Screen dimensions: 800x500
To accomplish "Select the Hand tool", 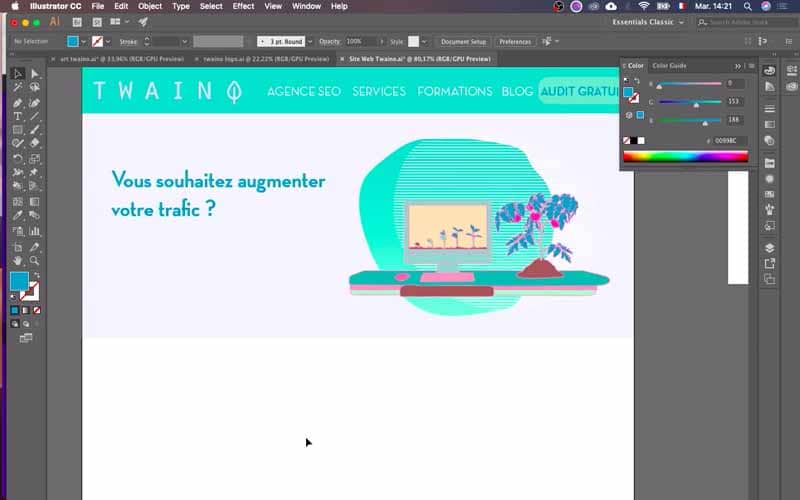I will point(17,261).
